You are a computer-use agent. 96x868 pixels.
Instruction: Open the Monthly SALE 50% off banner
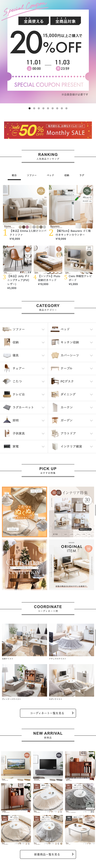click(48, 130)
